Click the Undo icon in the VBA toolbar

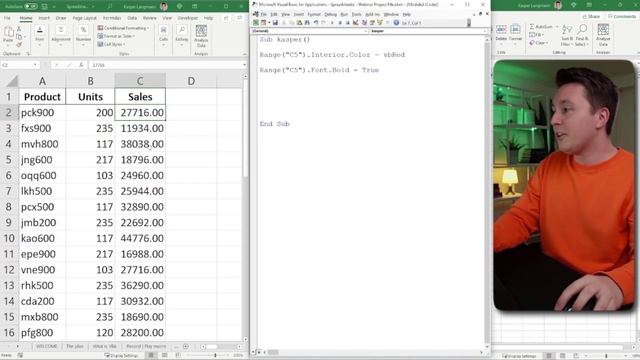click(316, 22)
